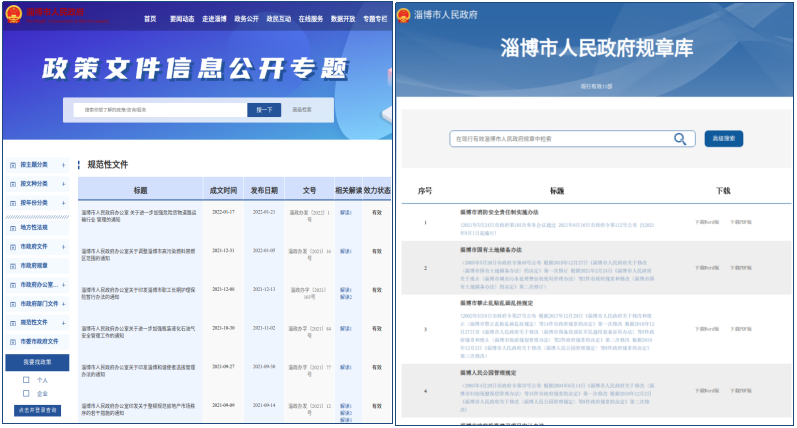Click the national emblem in 规章库 header
This screenshot has height=428, width=797.
pos(402,16)
